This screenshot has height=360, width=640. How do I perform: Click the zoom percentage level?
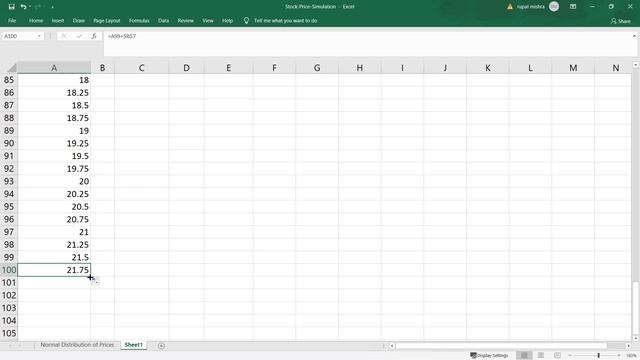pos(631,356)
